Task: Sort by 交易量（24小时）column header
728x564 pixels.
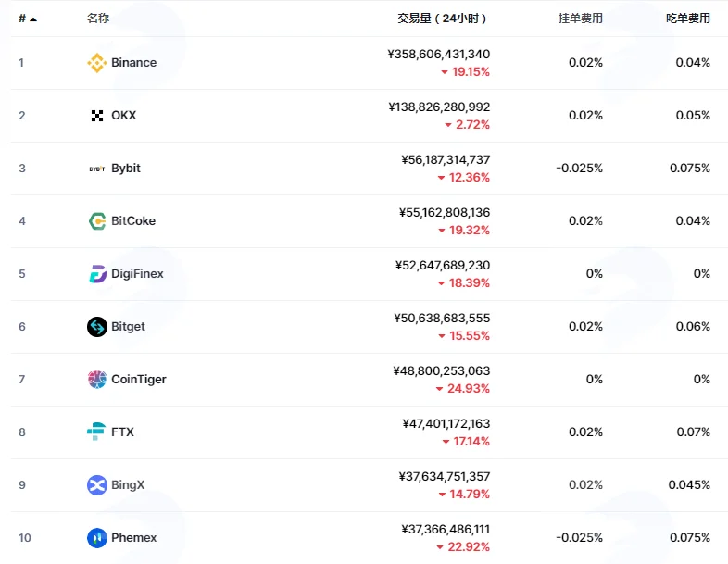Action: tap(442, 19)
